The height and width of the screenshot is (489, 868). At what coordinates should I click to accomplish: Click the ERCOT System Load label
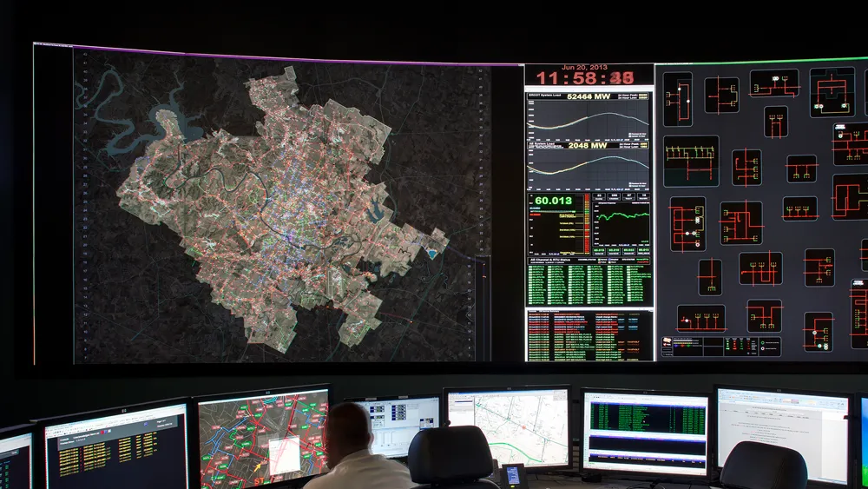pyautogui.click(x=545, y=96)
